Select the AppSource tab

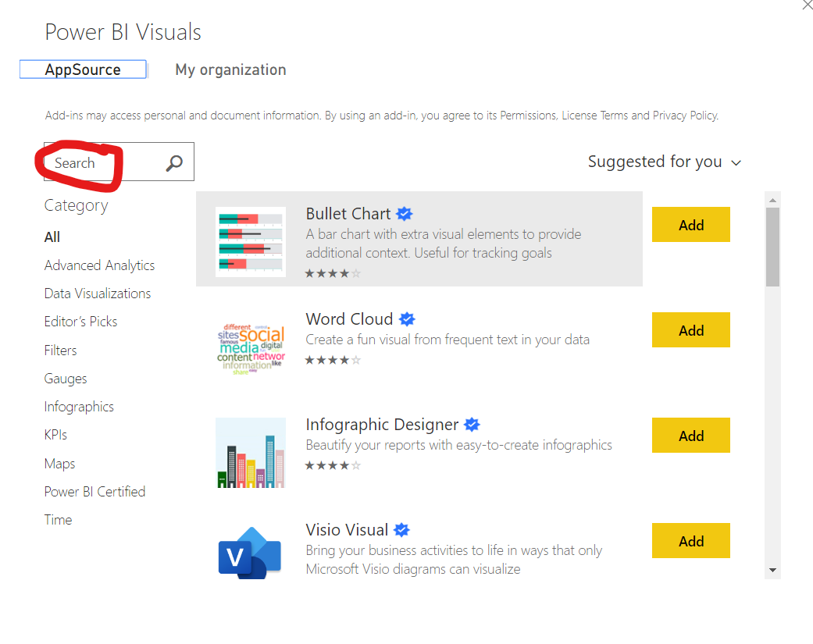[x=83, y=69]
